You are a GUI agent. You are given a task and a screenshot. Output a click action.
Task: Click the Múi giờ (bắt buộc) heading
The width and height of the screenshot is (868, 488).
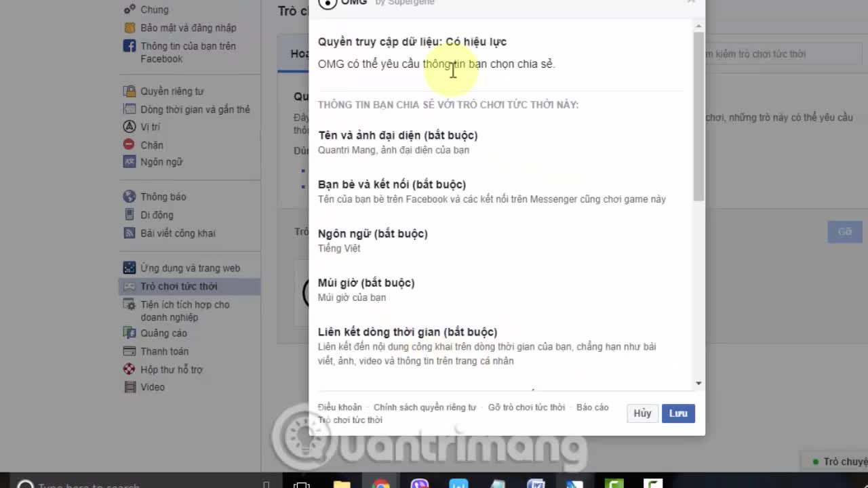(366, 283)
